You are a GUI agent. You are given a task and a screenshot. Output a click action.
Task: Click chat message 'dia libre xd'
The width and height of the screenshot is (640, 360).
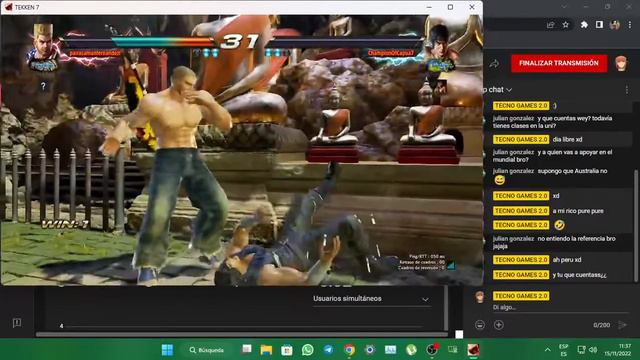tap(567, 140)
